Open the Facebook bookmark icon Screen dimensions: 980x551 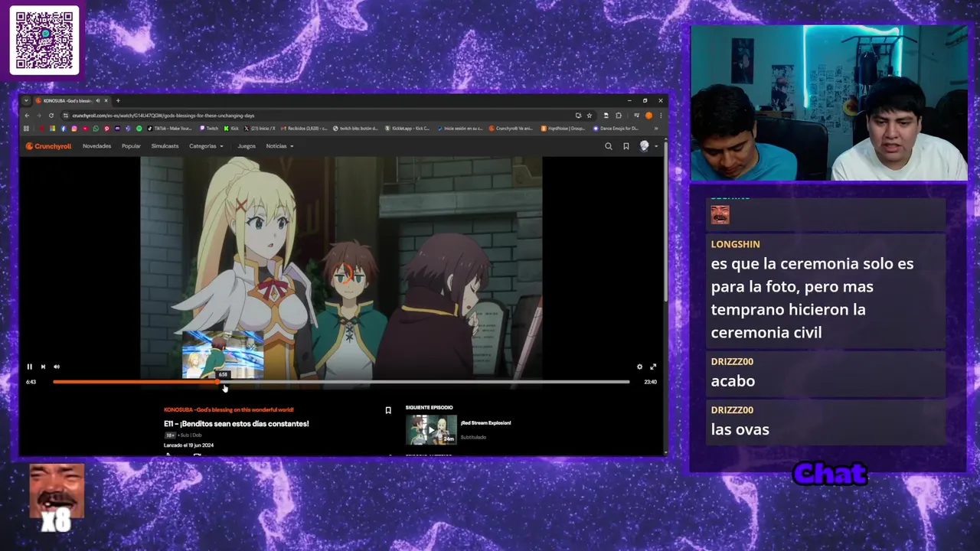(64, 129)
